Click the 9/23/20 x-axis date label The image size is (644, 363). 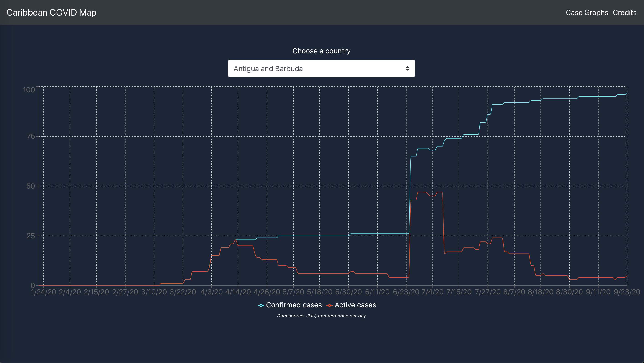tap(627, 292)
